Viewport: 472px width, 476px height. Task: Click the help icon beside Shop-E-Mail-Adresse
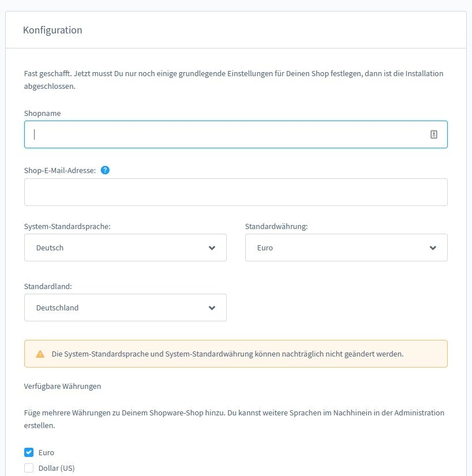coord(105,170)
